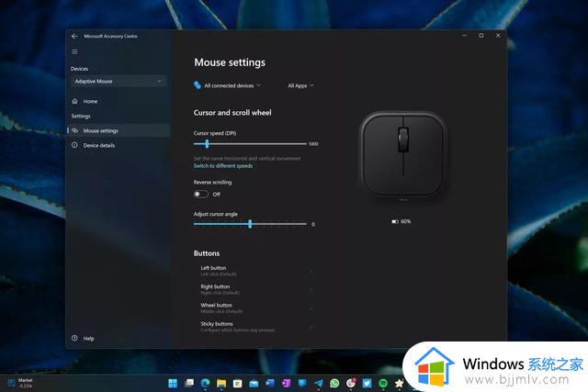
Task: Click the battery level icon beside 60%
Action: click(395, 221)
